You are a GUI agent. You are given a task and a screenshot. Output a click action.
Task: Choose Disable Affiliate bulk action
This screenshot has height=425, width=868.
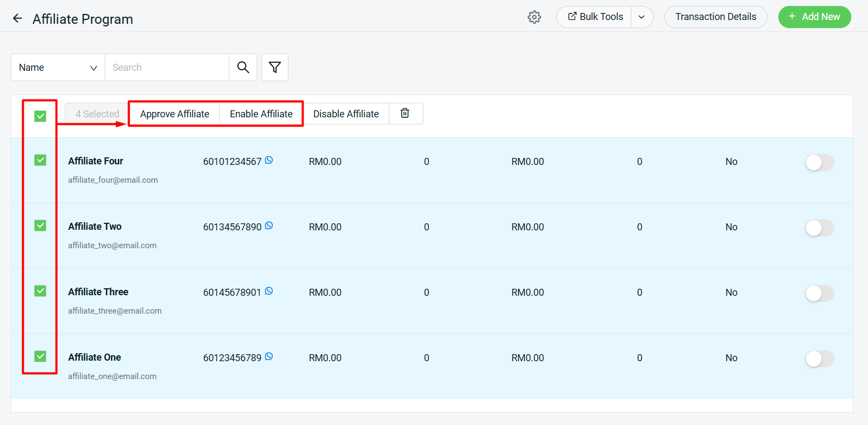pos(346,114)
